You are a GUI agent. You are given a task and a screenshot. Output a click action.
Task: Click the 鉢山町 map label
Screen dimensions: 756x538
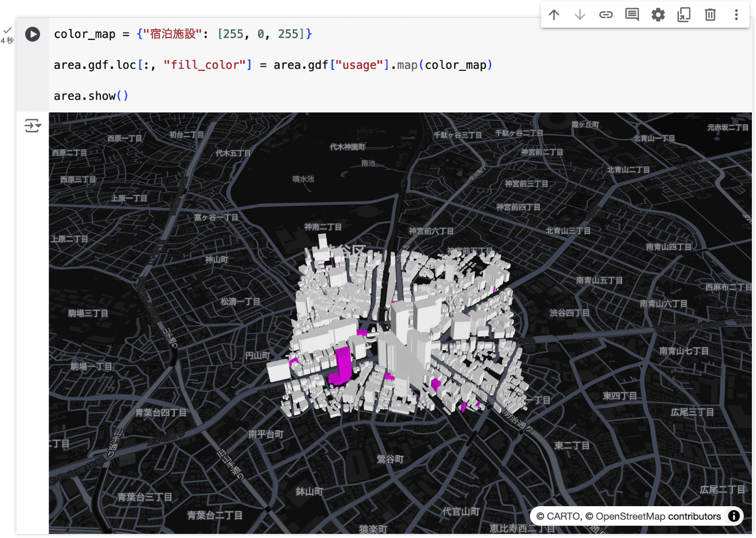[309, 491]
